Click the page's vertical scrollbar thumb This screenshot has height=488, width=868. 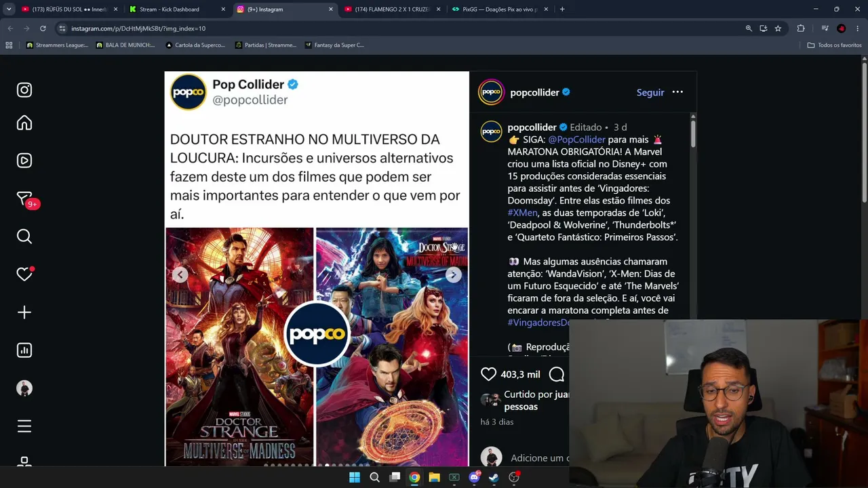click(865, 132)
